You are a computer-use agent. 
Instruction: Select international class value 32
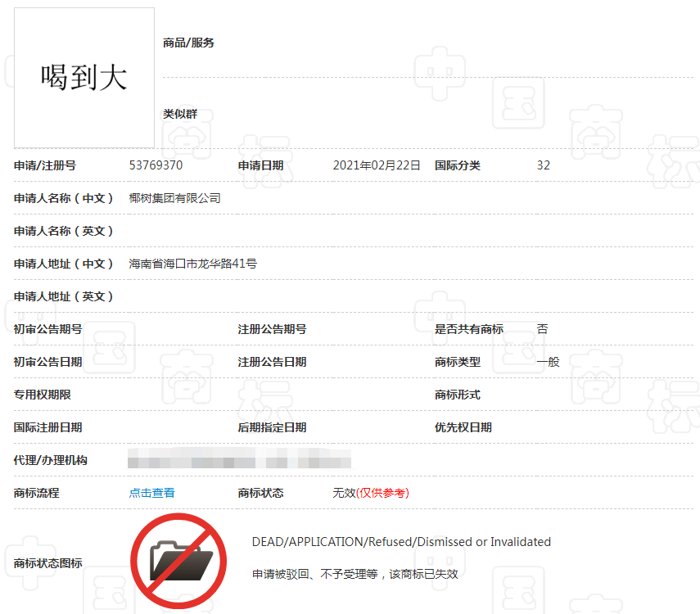tap(544, 165)
